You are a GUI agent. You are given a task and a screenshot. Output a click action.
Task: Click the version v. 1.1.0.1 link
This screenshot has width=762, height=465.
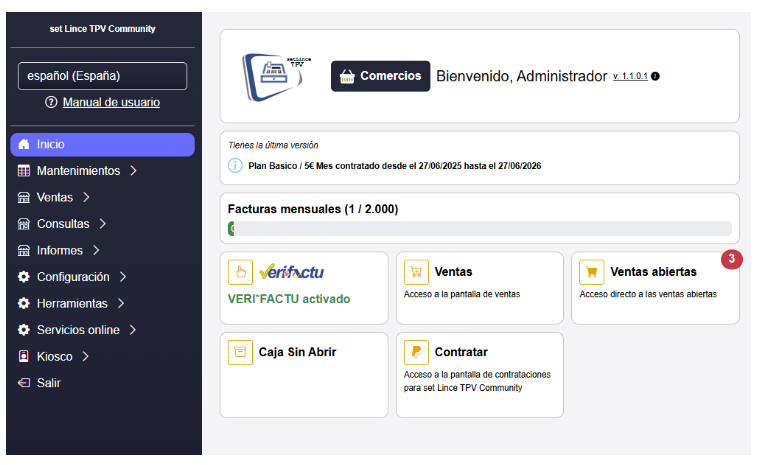pos(629,77)
